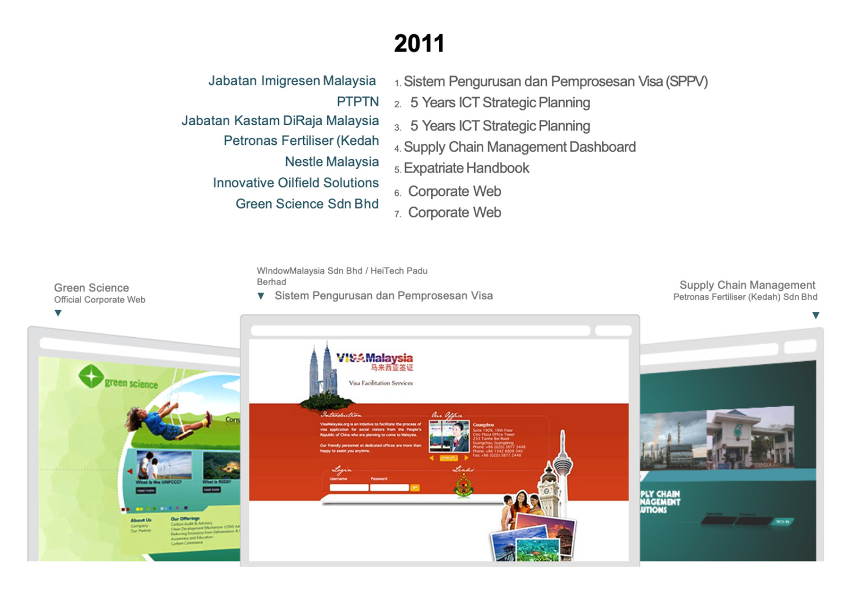Click the Green Science caption title
868x591 pixels.
[92, 288]
